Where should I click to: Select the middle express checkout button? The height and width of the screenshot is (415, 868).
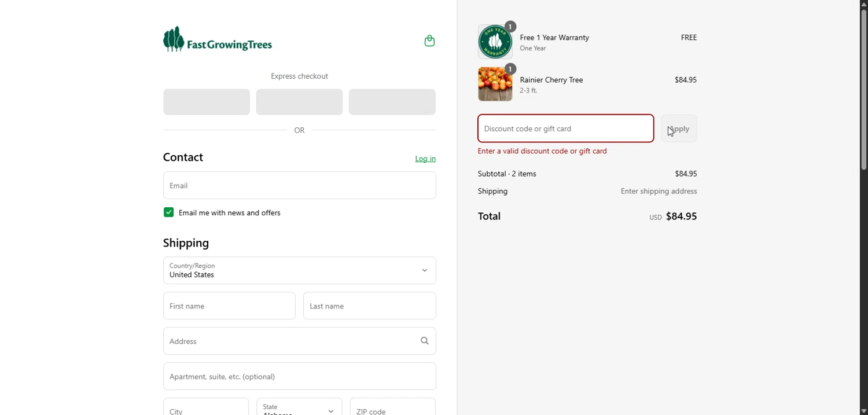pos(299,102)
